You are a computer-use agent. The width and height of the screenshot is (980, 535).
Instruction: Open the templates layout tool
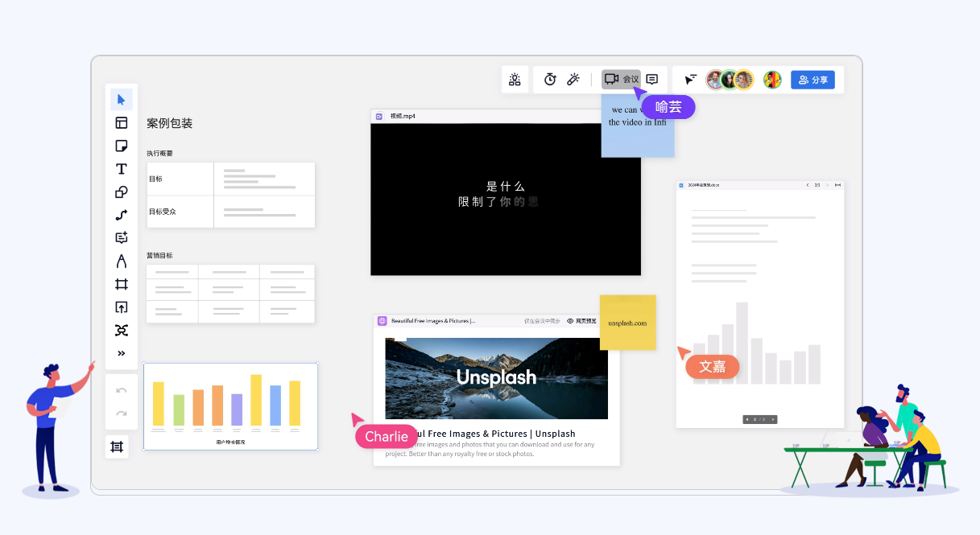[122, 123]
